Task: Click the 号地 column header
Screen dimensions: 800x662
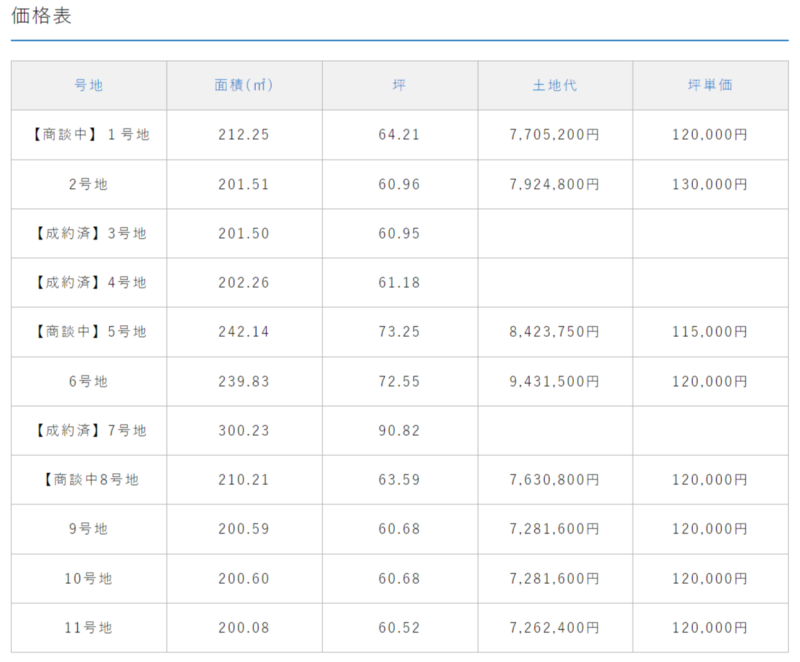Action: coord(89,85)
